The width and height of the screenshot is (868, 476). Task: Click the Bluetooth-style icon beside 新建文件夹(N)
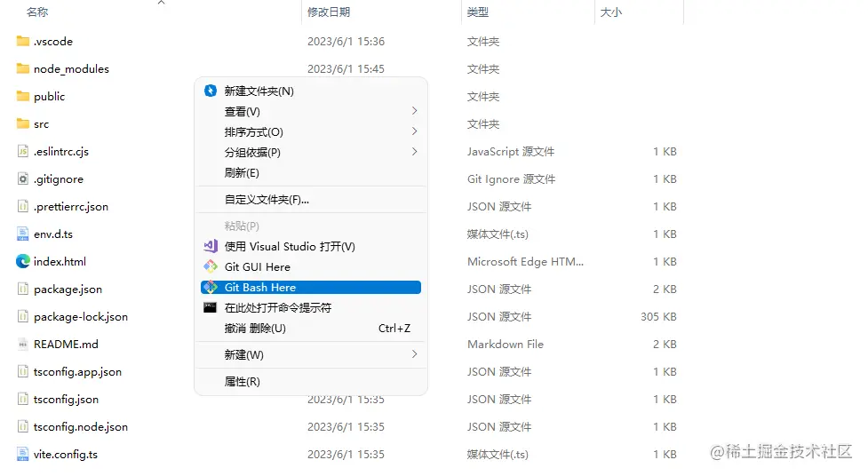[x=211, y=91]
